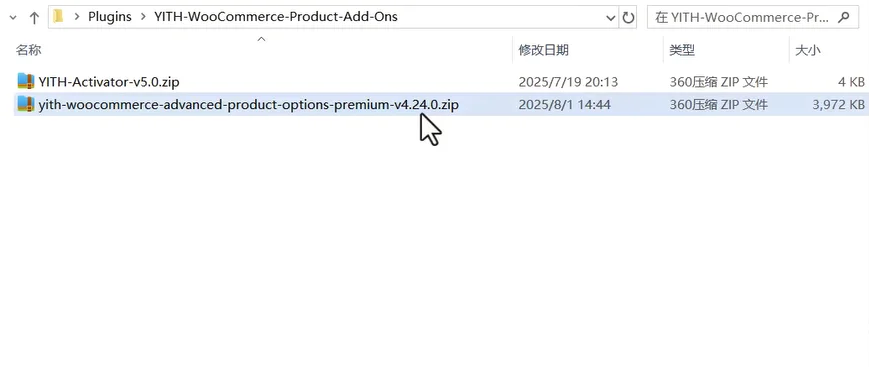This screenshot has width=869, height=367.
Task: Click the folder icon in address bar
Action: click(58, 17)
